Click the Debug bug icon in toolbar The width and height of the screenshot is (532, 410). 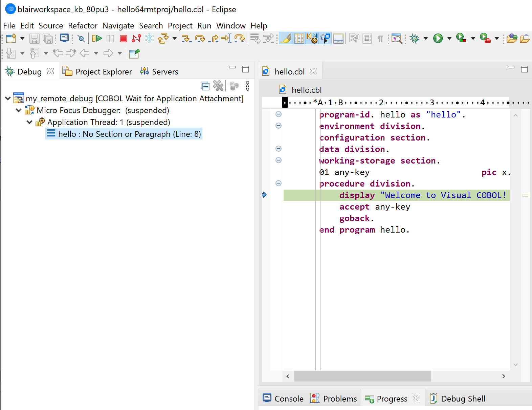[414, 39]
